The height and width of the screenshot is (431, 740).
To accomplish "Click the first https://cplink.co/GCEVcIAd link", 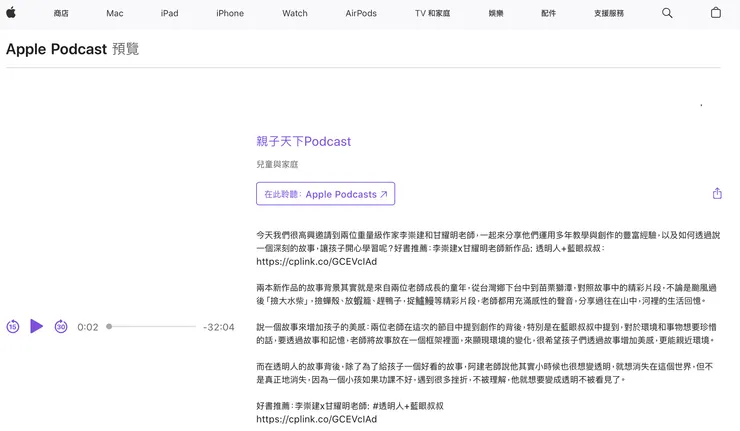I will 317,262.
